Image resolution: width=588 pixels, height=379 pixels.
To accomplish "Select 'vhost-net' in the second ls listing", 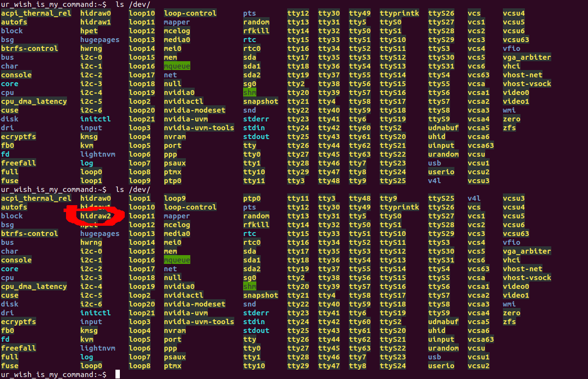I will click(x=522, y=269).
